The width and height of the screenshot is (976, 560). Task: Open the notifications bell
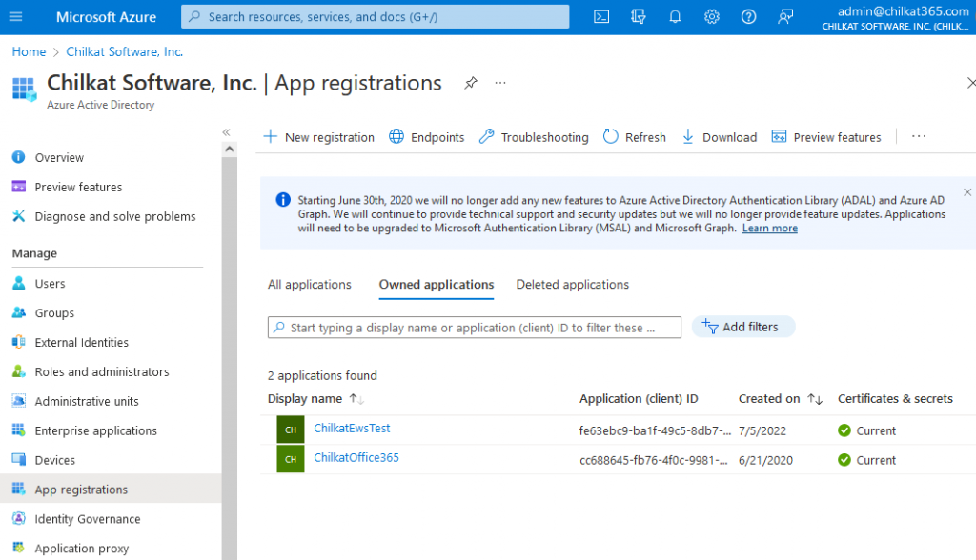(x=675, y=16)
